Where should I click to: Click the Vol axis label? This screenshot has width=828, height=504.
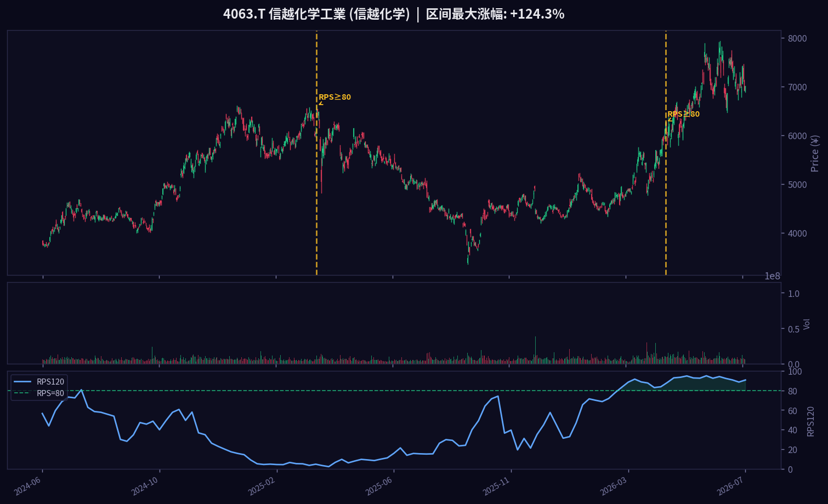pos(807,324)
